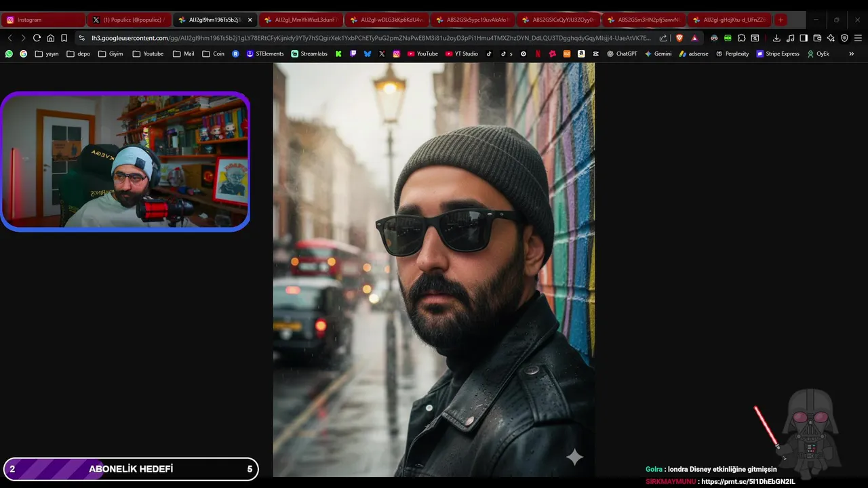Open the Netflix bookmark icon
The height and width of the screenshot is (488, 868).
[x=538, y=54]
